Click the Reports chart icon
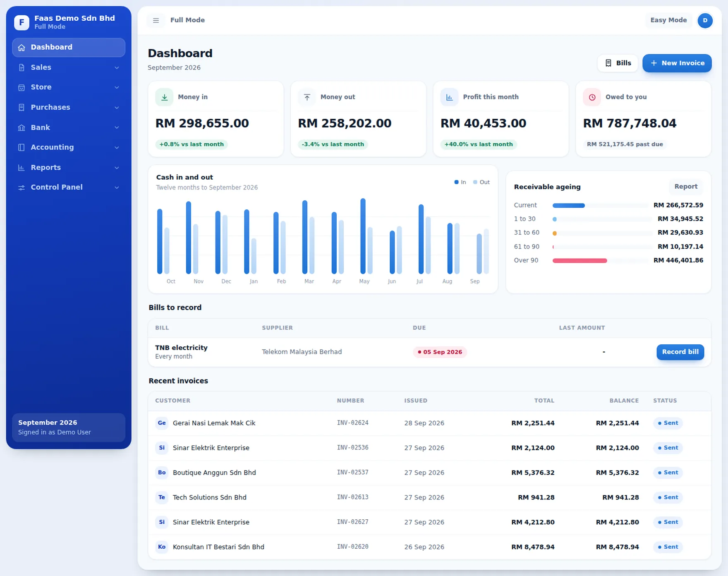 (22, 168)
